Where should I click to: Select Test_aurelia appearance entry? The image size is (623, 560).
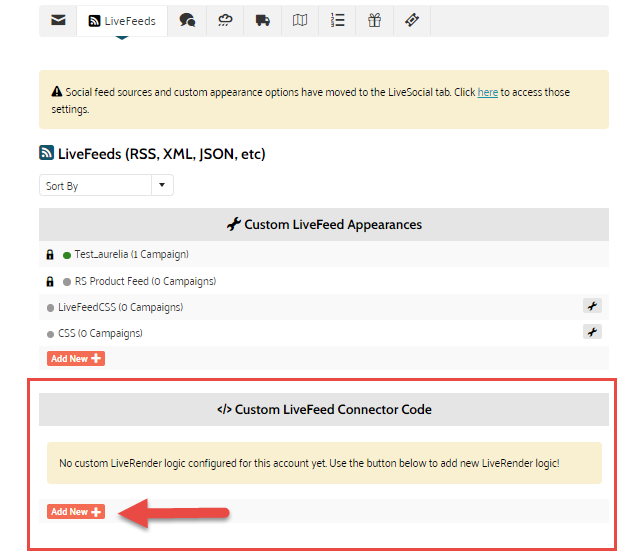click(131, 255)
